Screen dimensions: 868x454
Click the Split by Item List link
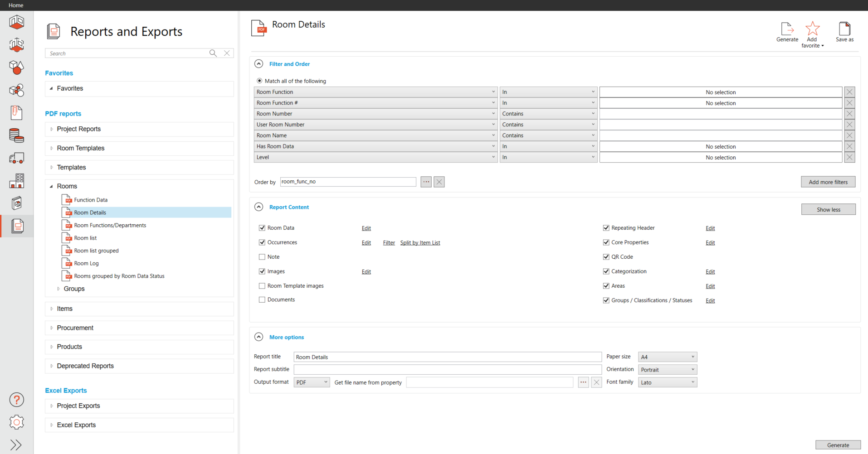point(420,243)
